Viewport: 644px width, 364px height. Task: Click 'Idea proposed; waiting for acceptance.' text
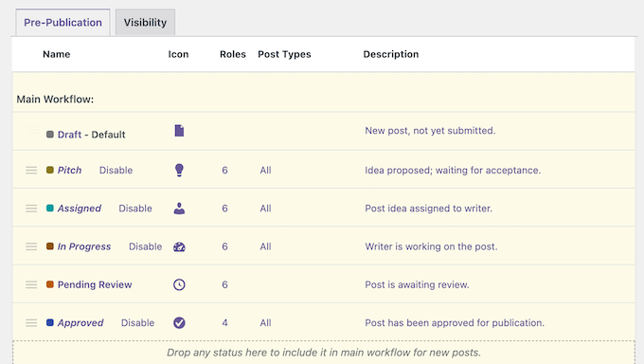coord(453,171)
